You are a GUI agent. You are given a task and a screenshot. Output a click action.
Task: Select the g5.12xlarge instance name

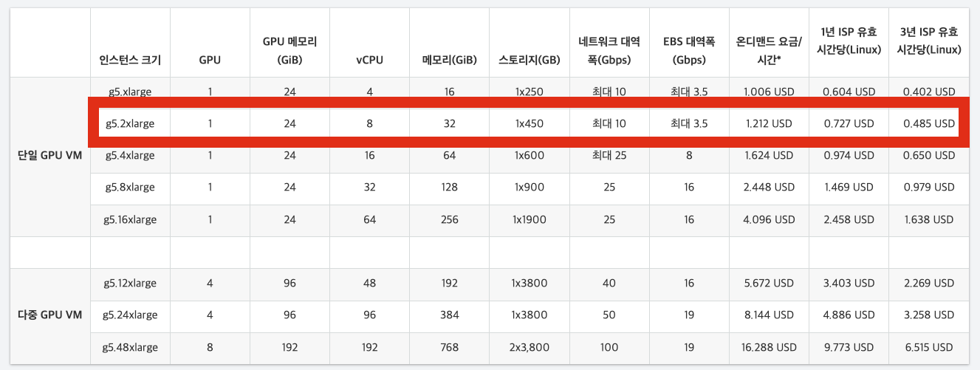pos(130,283)
